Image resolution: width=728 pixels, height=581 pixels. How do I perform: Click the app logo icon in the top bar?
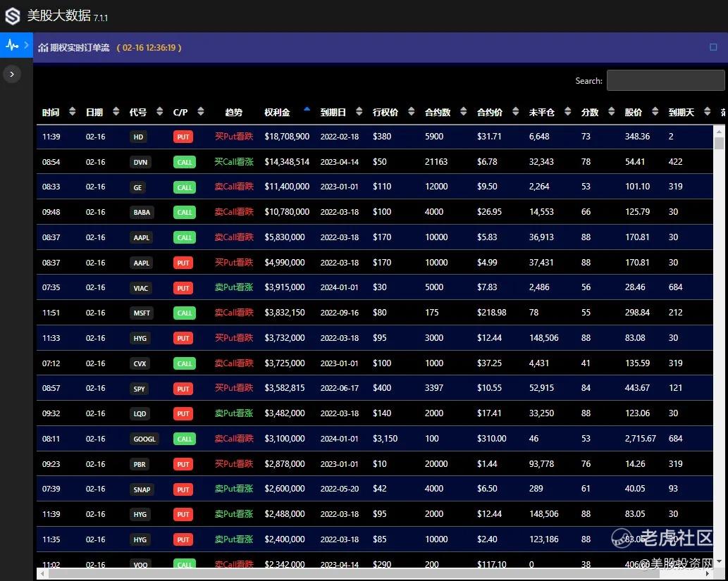[13, 16]
